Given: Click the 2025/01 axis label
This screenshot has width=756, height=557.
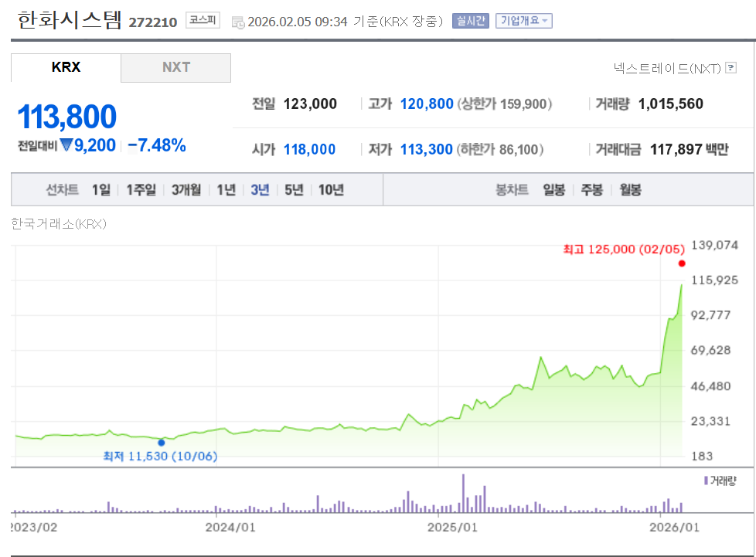Looking at the screenshot, I should [x=452, y=527].
